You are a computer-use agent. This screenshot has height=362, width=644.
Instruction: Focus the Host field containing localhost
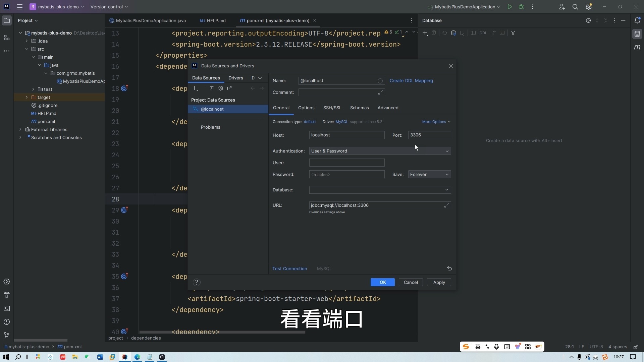click(347, 135)
